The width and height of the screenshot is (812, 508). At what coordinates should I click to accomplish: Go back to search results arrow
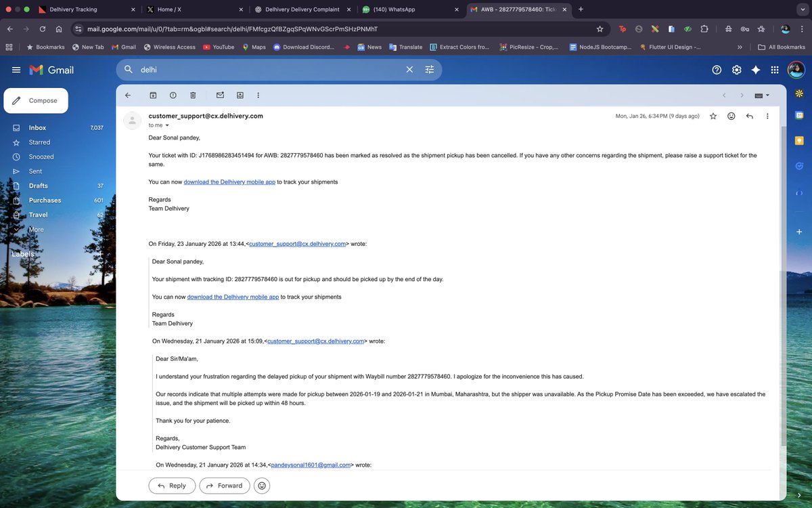click(x=128, y=96)
